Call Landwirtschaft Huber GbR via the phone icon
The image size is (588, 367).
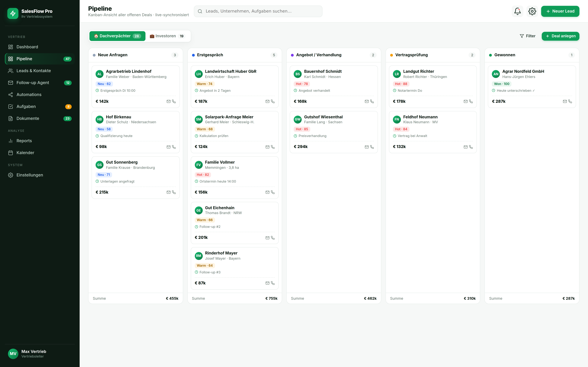(273, 101)
